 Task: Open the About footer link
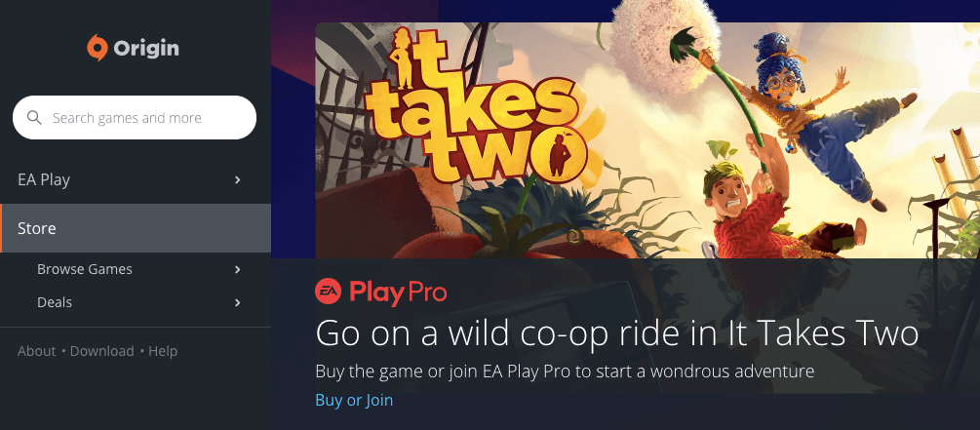click(x=37, y=351)
